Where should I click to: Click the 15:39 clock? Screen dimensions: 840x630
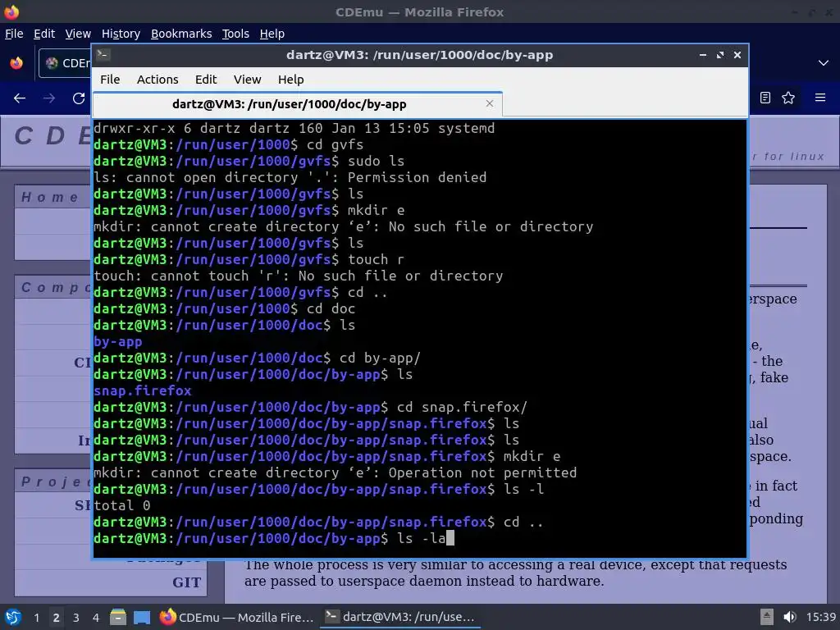click(x=820, y=617)
